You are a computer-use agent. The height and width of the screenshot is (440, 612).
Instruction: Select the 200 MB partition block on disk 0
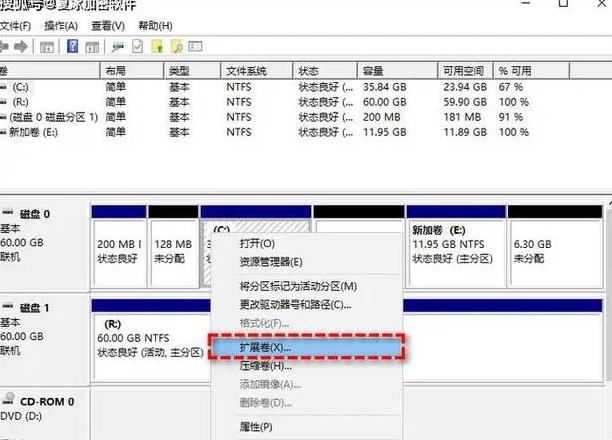(119, 247)
